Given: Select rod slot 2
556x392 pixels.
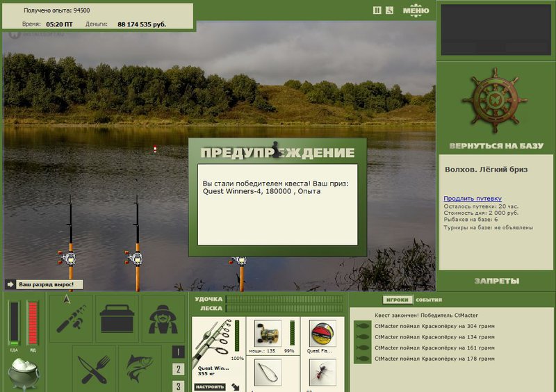Looking at the screenshot, I should pos(178,369).
